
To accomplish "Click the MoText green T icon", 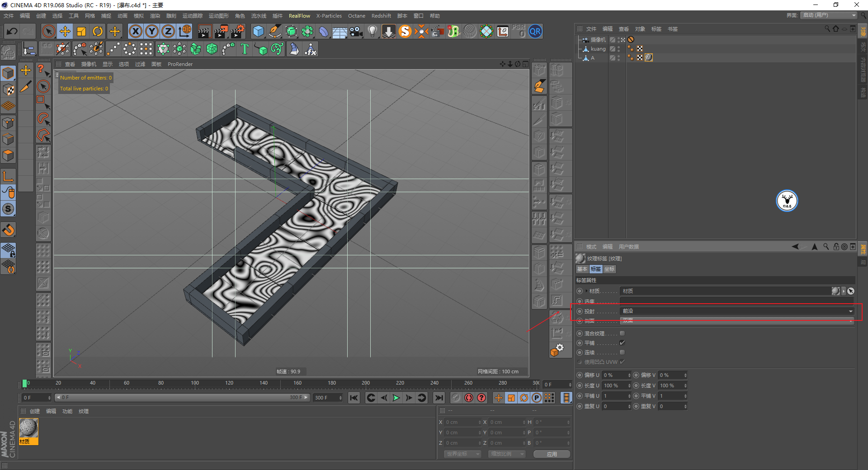I will click(245, 49).
